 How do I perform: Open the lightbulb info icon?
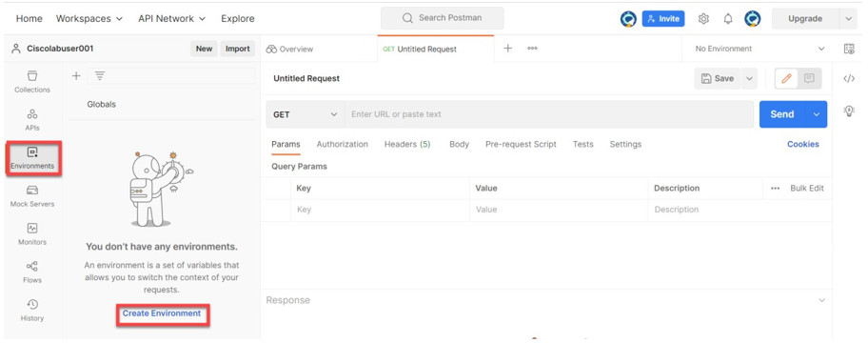849,111
